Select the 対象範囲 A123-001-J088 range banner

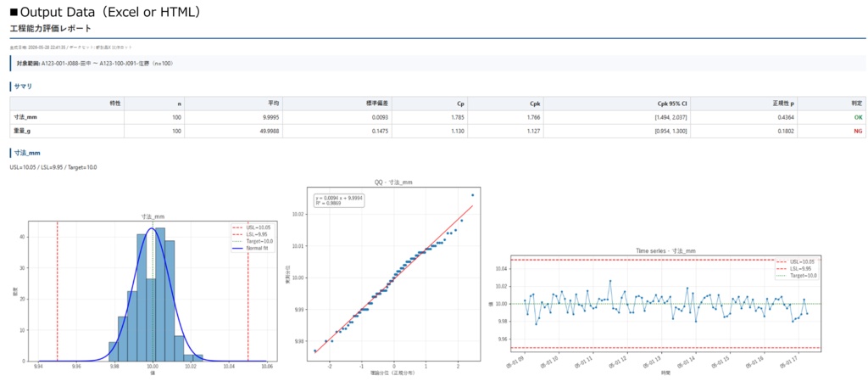tap(437, 63)
